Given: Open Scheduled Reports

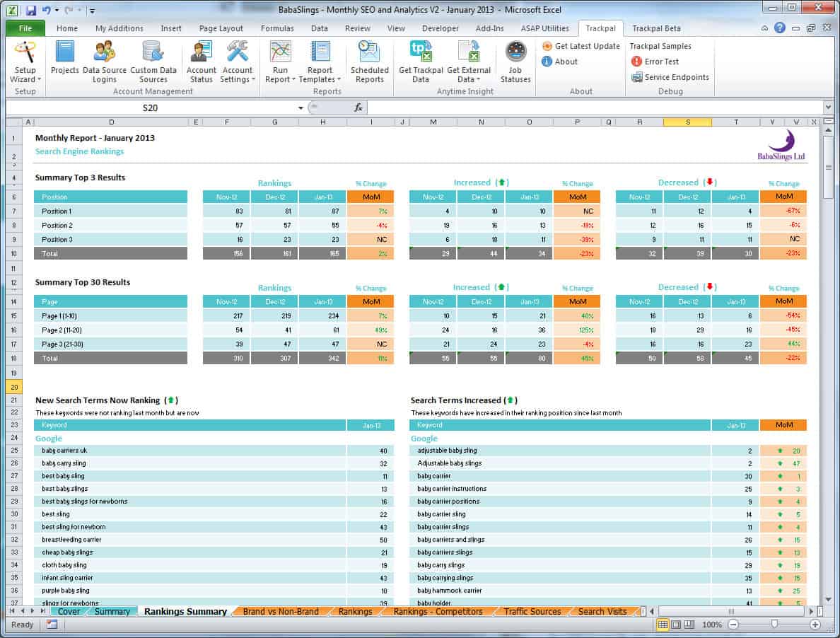Looking at the screenshot, I should (x=370, y=62).
